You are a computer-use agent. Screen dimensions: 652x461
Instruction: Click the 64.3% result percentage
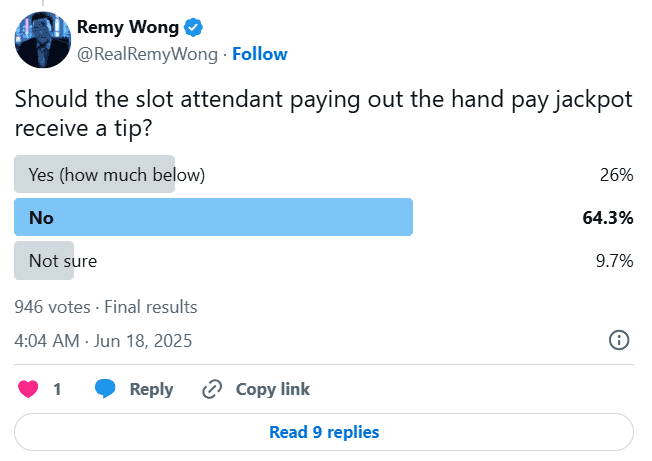(x=608, y=217)
